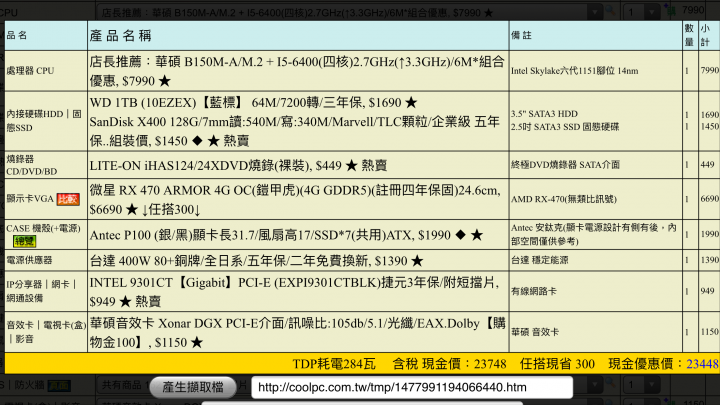This screenshot has height=405, width=720.
Task: Click the 3.5" SATA3 HDD note
Action: pos(544,114)
